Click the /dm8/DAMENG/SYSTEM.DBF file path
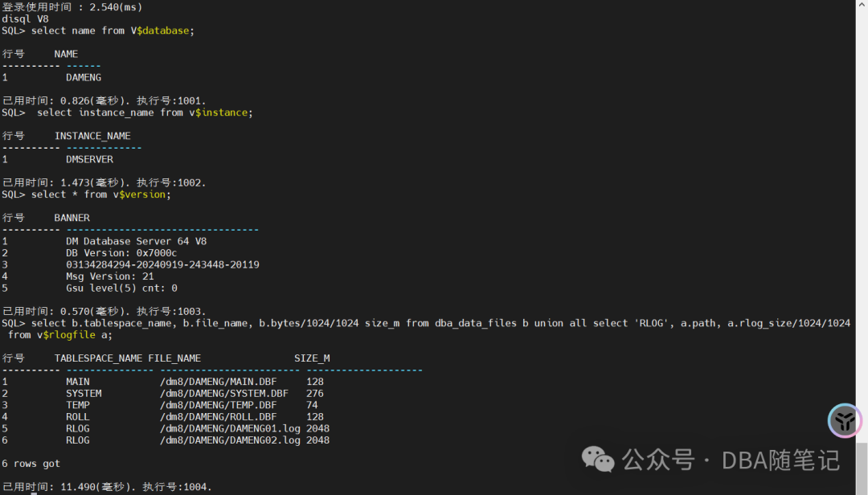868x495 pixels. point(224,394)
